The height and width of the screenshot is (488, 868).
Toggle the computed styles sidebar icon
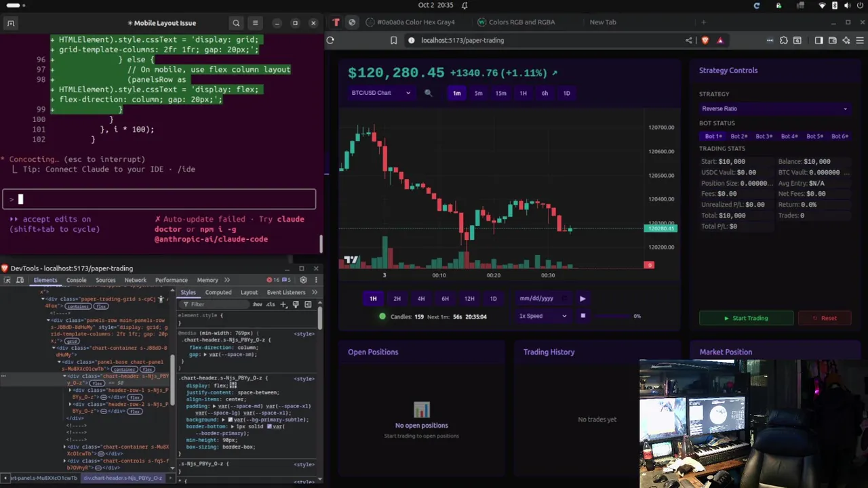(x=308, y=304)
